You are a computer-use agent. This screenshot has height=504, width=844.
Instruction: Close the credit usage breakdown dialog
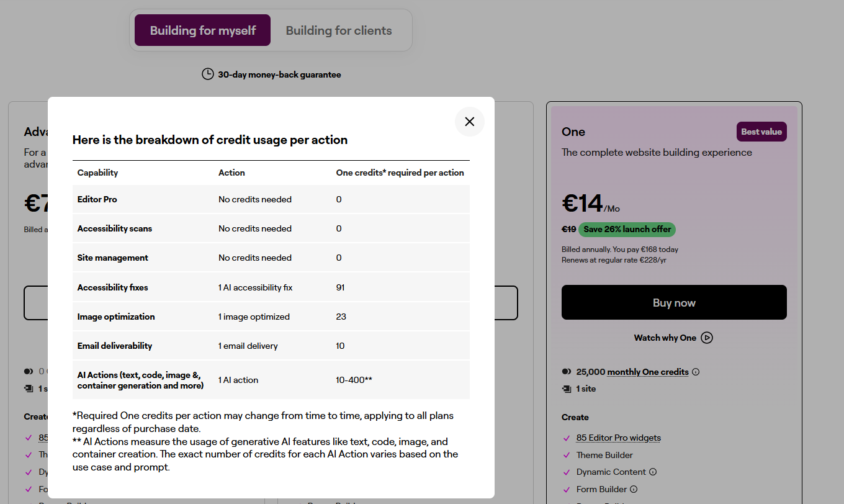470,122
